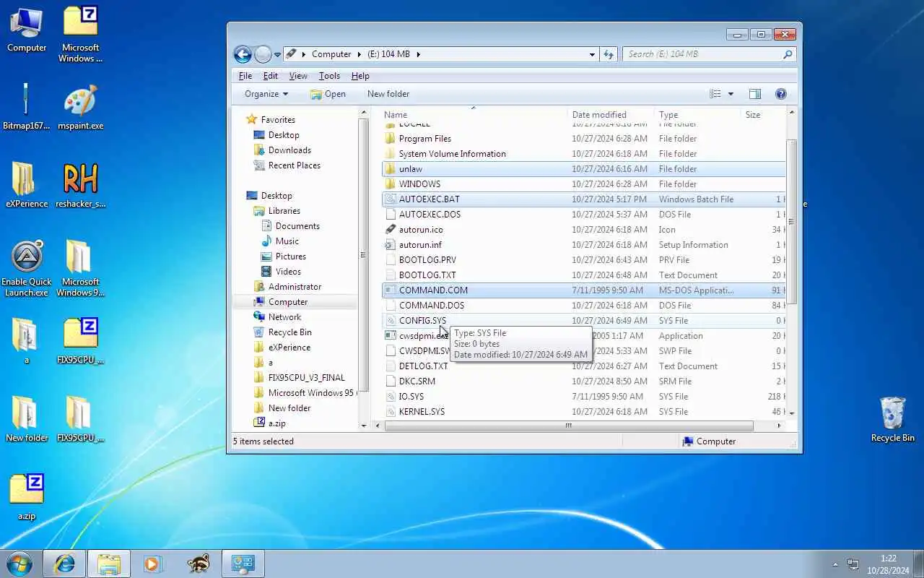Select Music library in navigation pane
The width and height of the screenshot is (924, 578).
pos(287,241)
